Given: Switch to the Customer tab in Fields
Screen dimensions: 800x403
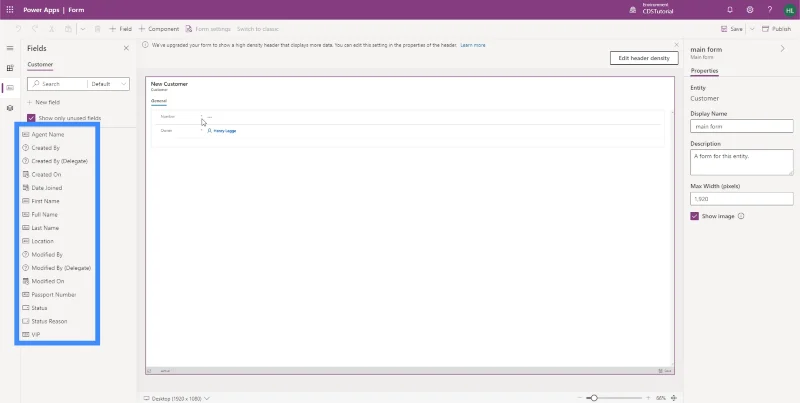Looking at the screenshot, I should (x=40, y=65).
